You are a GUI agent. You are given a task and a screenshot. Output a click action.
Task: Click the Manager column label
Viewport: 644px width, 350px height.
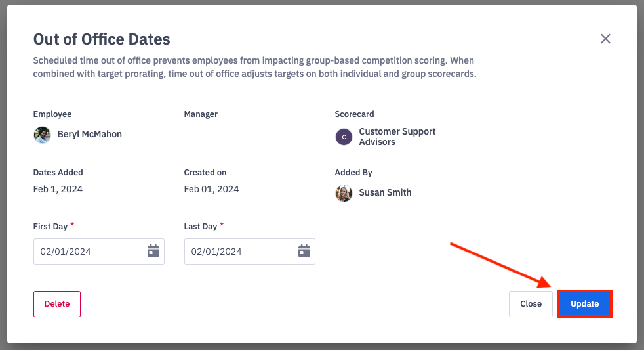[201, 114]
